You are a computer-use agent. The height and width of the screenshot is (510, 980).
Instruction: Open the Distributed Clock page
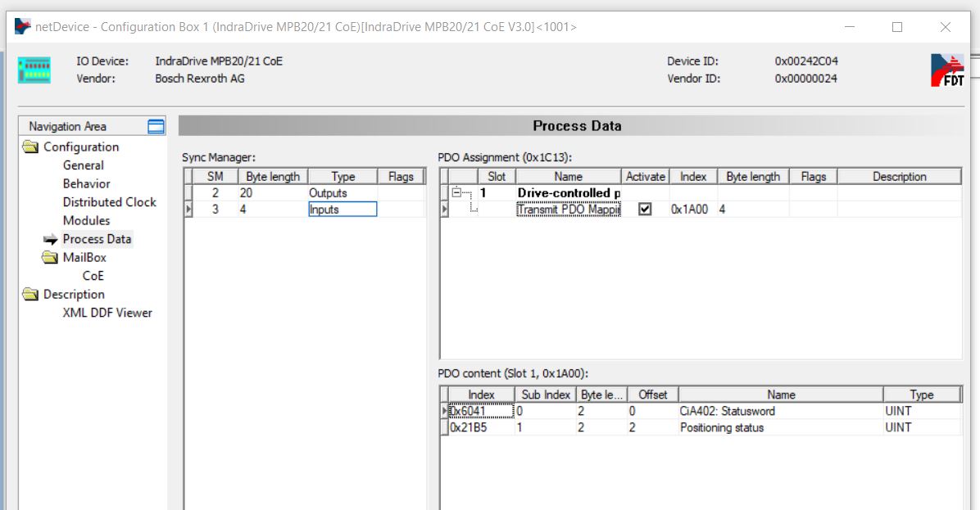(109, 202)
